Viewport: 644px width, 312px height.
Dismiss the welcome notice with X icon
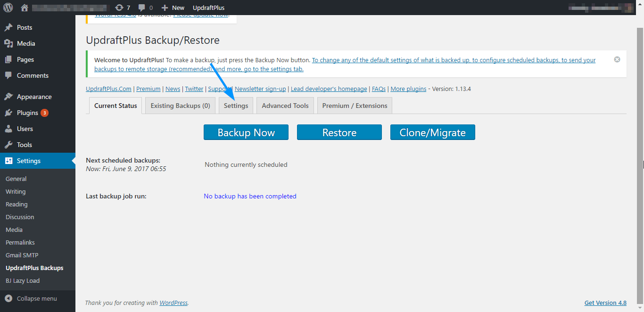point(617,59)
